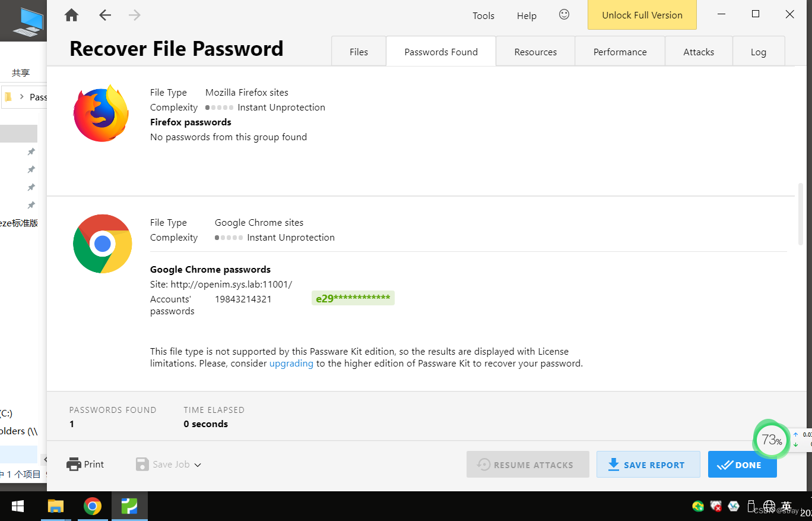Viewport: 812px width, 521px height.
Task: Switch to the Performance tab
Action: pos(620,52)
